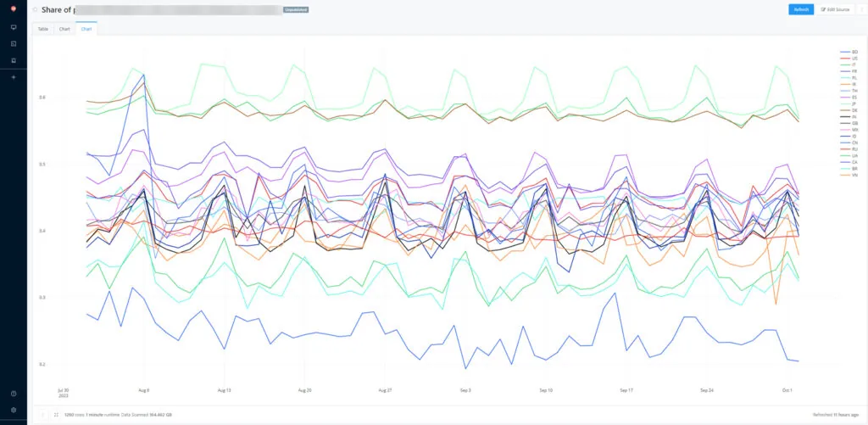
Task: Open the Redash home logo
Action: point(14,8)
